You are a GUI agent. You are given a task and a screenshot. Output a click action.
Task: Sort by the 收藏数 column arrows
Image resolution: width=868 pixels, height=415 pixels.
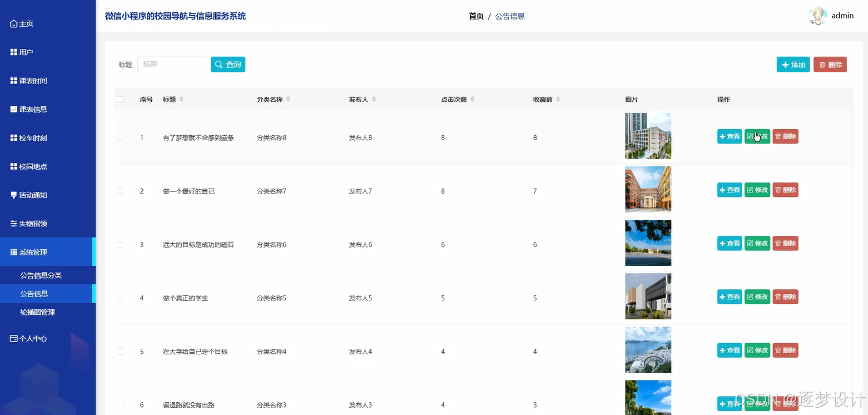(558, 100)
